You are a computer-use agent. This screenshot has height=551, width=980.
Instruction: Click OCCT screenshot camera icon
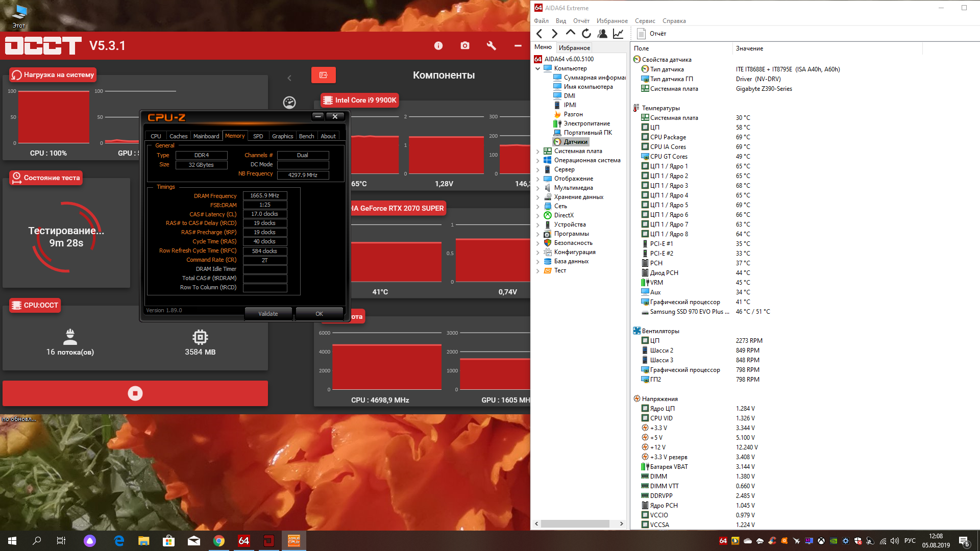(464, 46)
